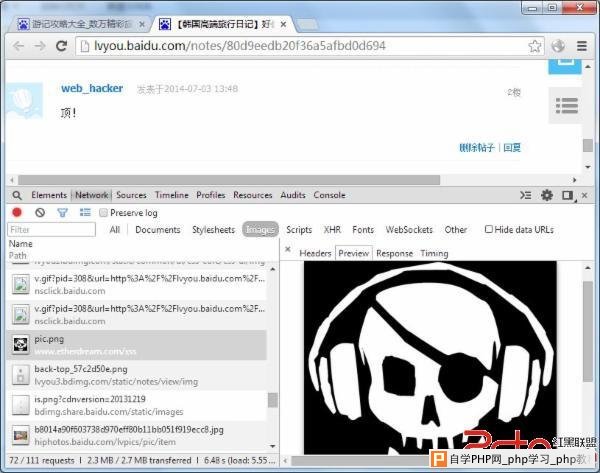Viewport: 600px width, 473px height.
Task: Show the DevTools console drawer icon
Action: pyautogui.click(x=525, y=195)
